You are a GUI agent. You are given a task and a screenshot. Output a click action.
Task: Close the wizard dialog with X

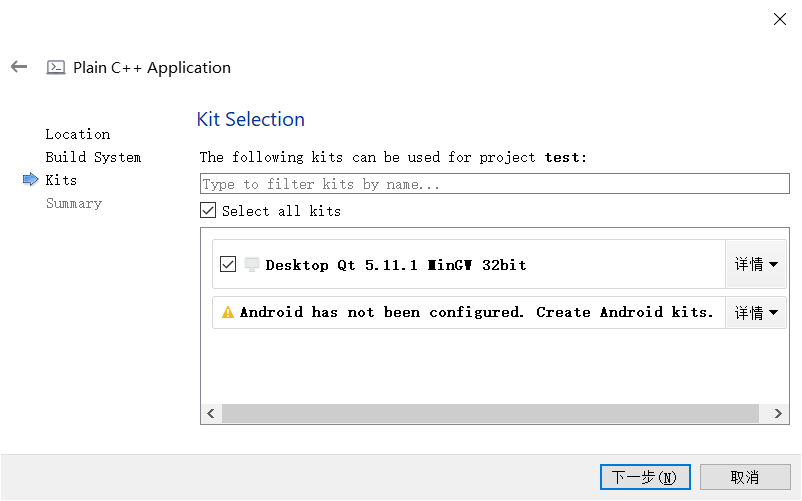pos(779,19)
